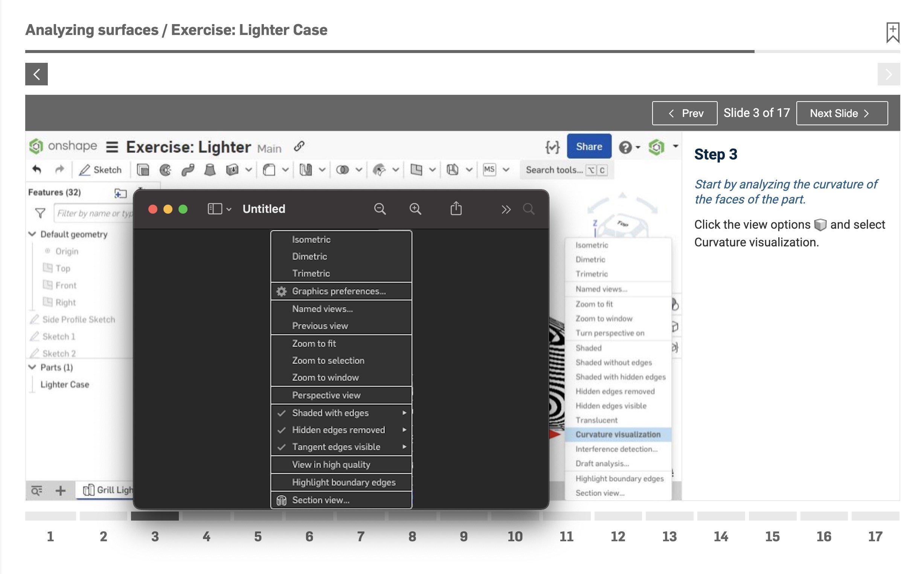Click the help question mark icon
This screenshot has width=924, height=574.
pos(625,147)
